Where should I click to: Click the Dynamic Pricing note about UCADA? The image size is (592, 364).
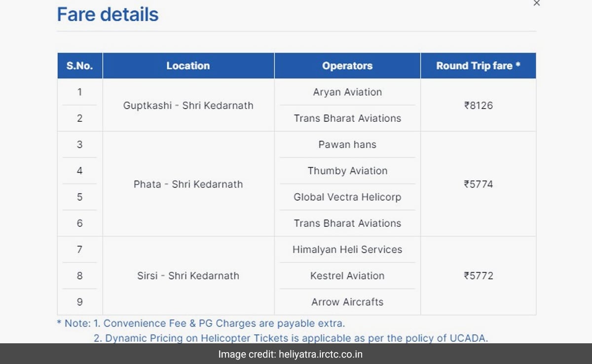(x=291, y=338)
